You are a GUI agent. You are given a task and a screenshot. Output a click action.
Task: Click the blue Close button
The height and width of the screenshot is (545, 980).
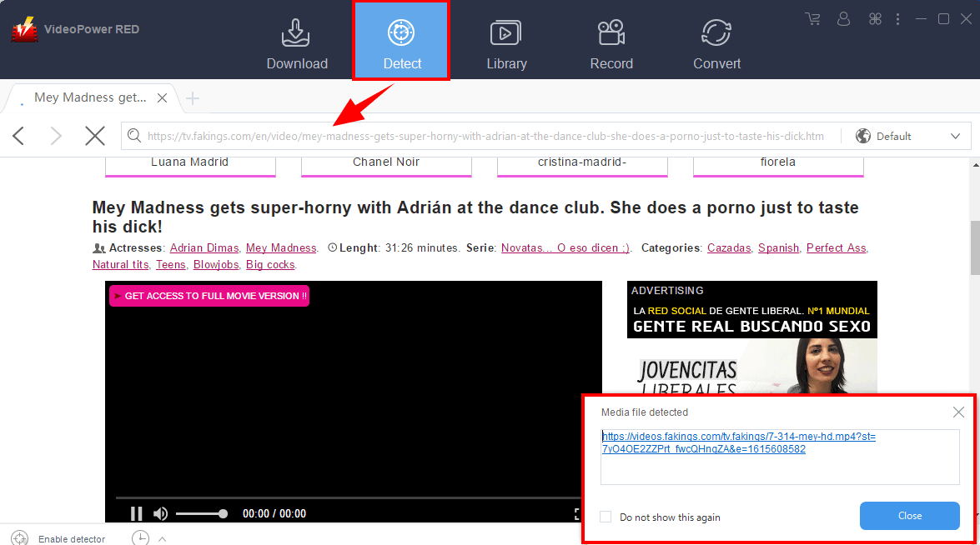pos(909,516)
